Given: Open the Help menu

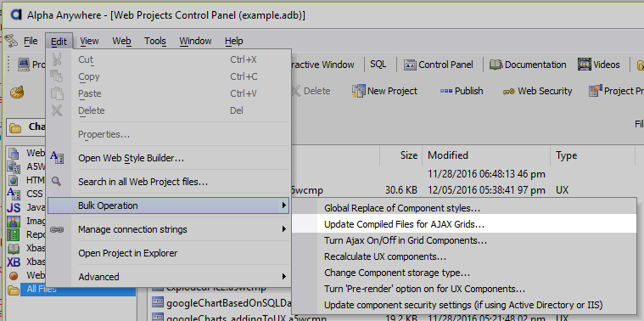Looking at the screenshot, I should coord(233,41).
